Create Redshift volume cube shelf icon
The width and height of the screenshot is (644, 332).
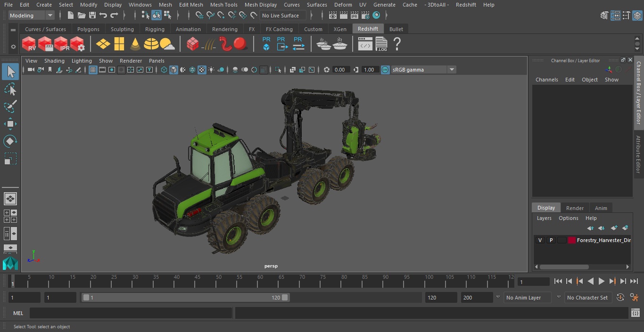tap(192, 44)
